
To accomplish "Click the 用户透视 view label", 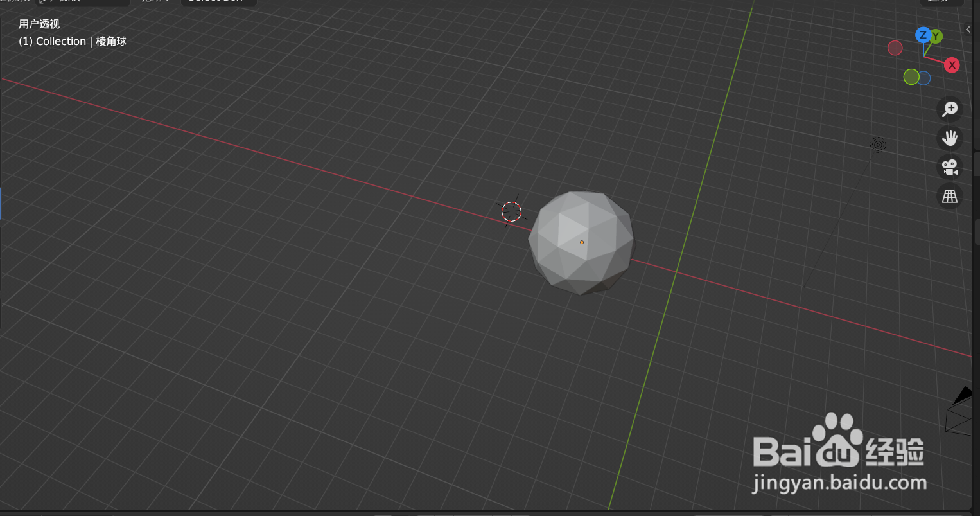I will 39,24.
